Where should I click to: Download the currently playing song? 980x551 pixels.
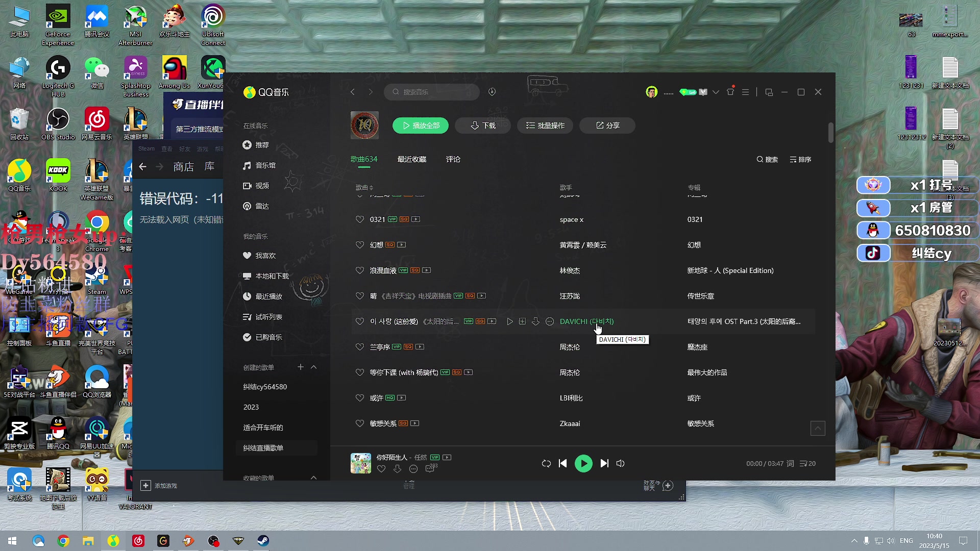coord(397,469)
